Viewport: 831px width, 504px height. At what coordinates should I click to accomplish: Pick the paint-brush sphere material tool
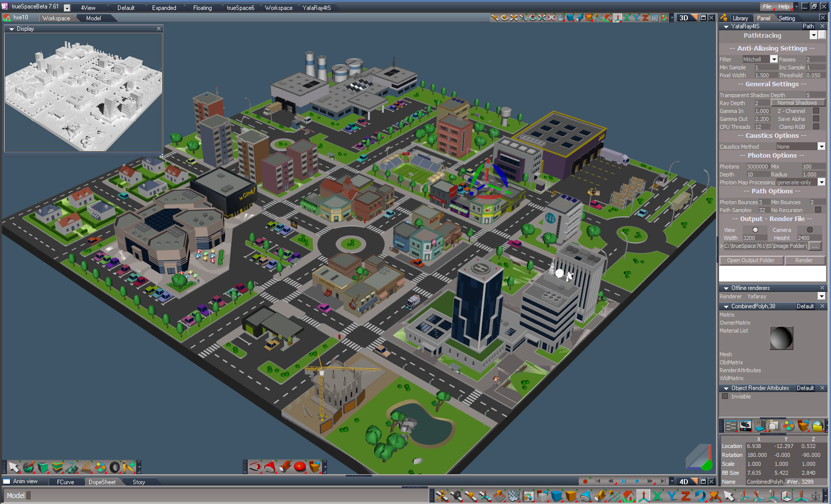29,467
